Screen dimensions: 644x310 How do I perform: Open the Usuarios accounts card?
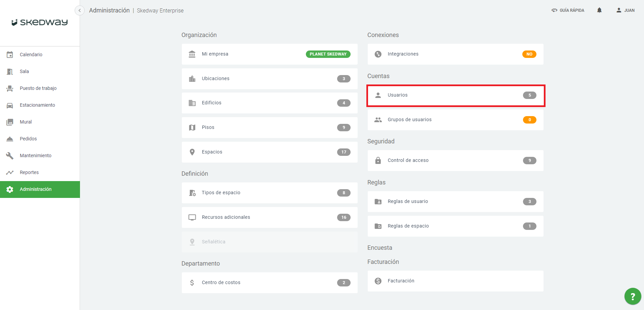(455, 95)
